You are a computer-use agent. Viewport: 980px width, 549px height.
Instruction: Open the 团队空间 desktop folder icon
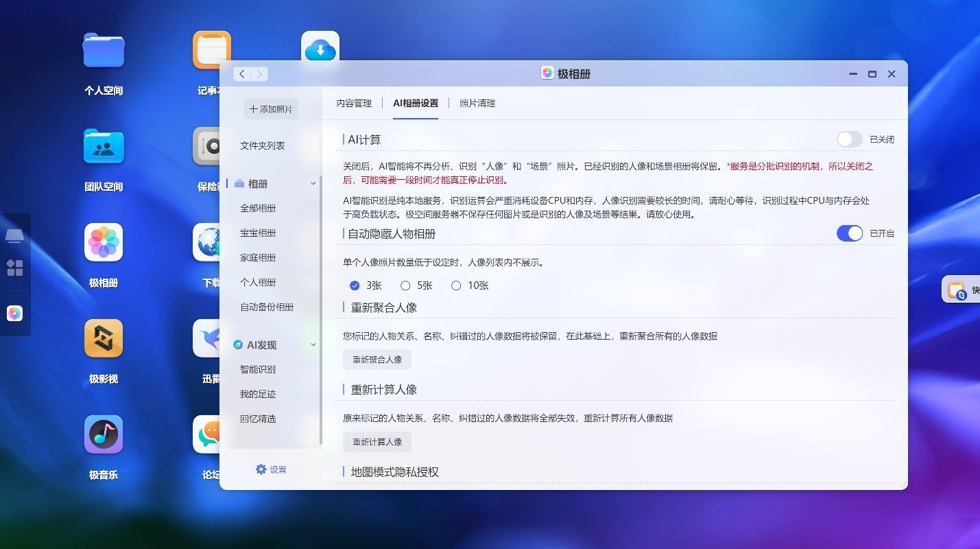tap(104, 145)
